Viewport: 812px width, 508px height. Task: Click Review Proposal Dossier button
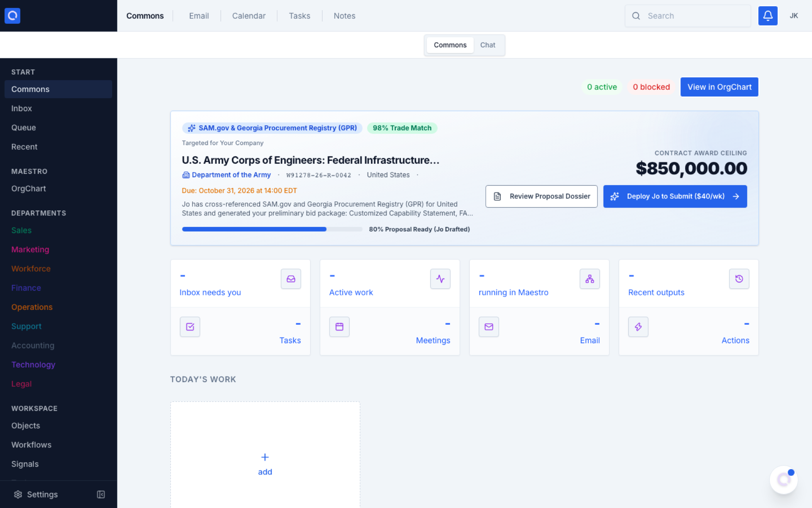[x=541, y=196]
